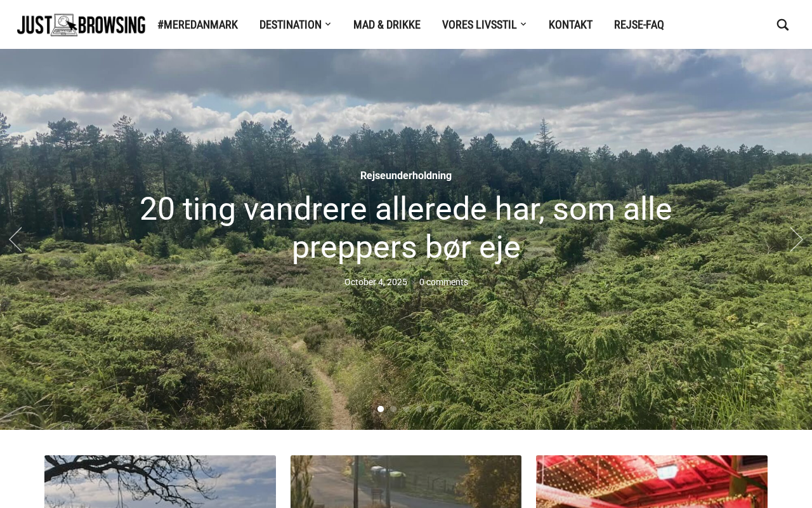
Task: Go to the Kontakt page
Action: point(570,25)
